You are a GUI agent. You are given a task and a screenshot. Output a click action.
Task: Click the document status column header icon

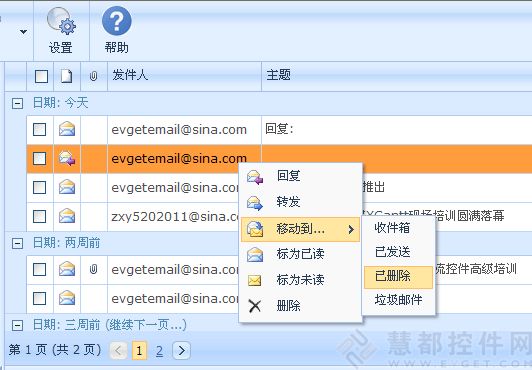pos(66,76)
